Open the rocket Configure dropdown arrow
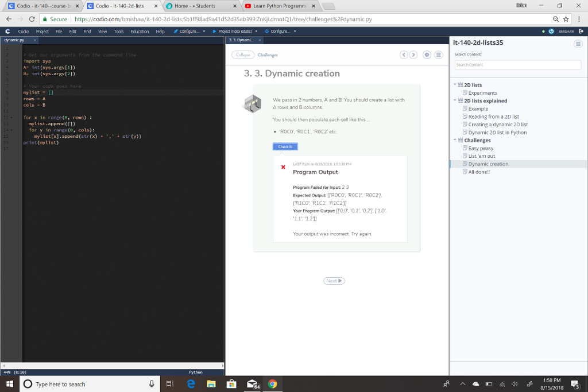 [x=204, y=32]
